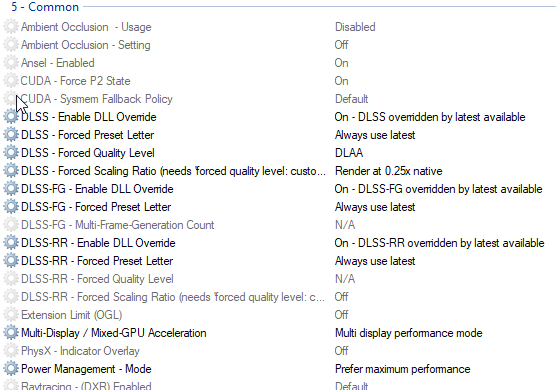Click gear icon beside Multi-Display / Mixed-GPU Acceleration

pyautogui.click(x=11, y=333)
